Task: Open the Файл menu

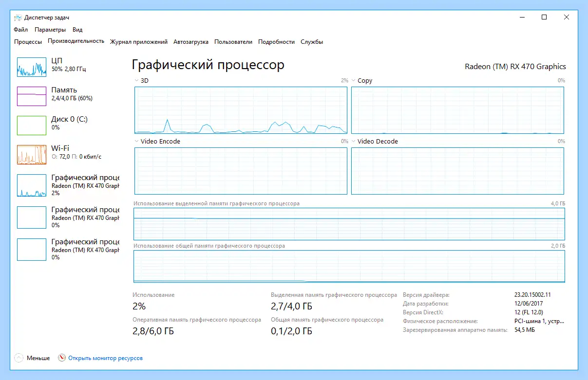Action: click(x=21, y=30)
